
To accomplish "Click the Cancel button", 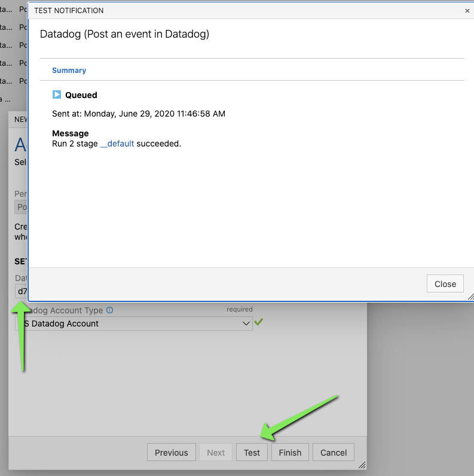I will (x=334, y=452).
